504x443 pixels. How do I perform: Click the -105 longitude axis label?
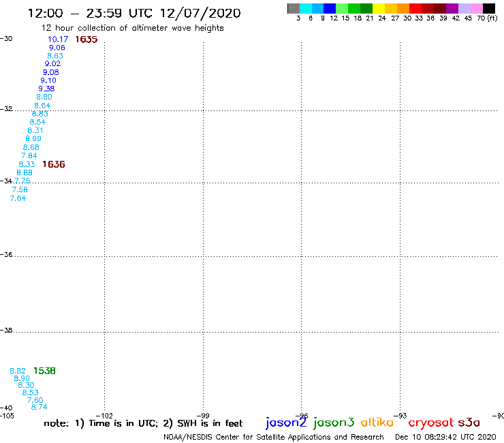tap(7, 416)
